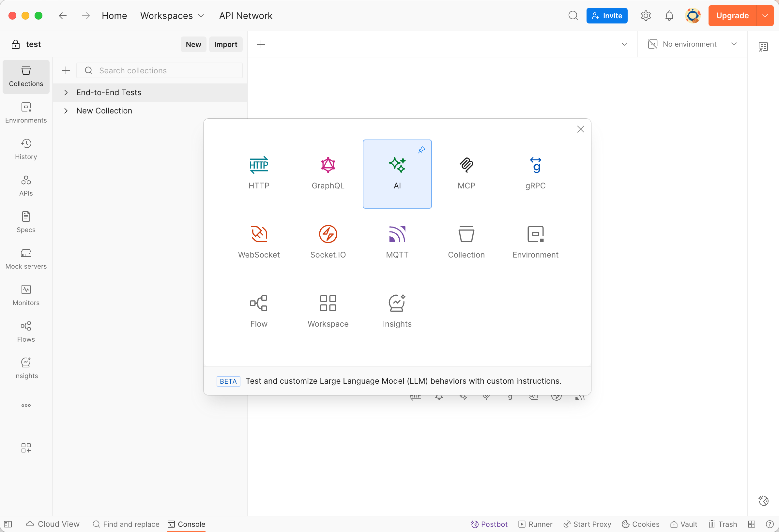779x532 pixels.
Task: Open Mock servers in sidebar
Action: coord(26,259)
